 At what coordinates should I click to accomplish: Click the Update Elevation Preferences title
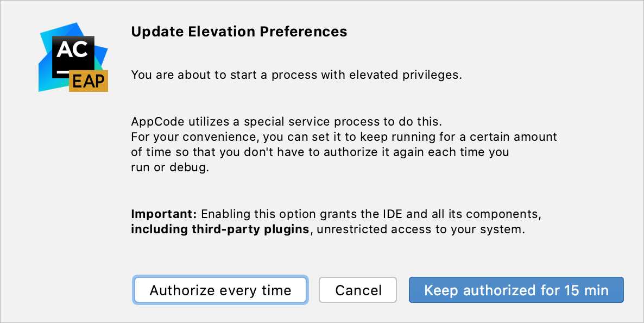(x=239, y=32)
